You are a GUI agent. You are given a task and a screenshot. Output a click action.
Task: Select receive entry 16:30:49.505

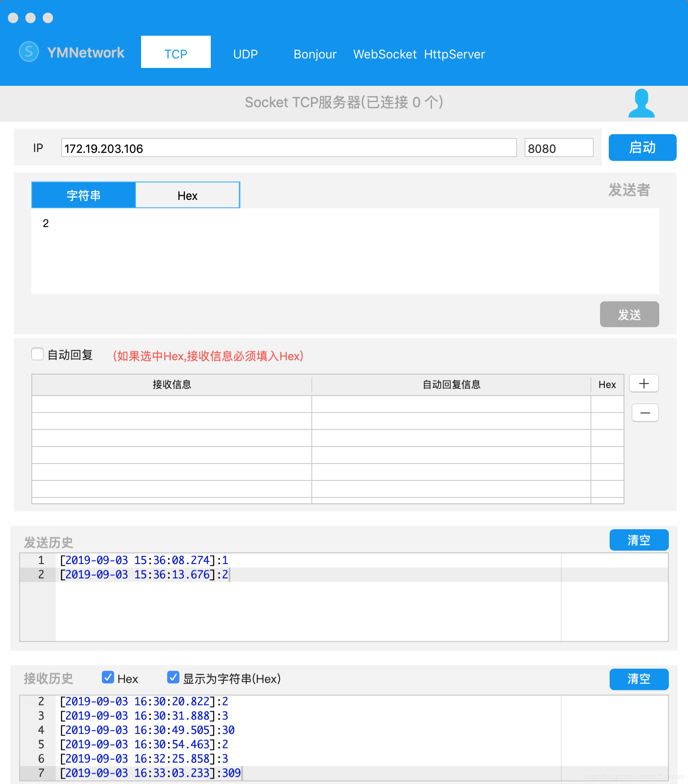point(147,730)
